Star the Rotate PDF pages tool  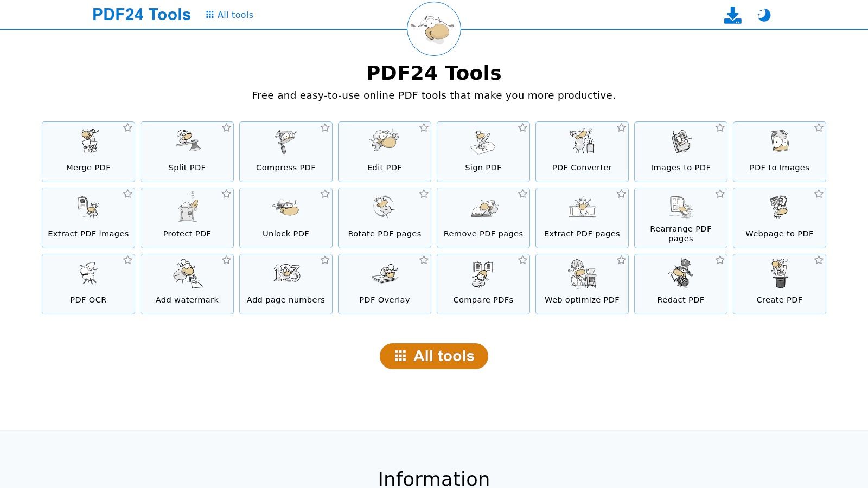pyautogui.click(x=424, y=194)
